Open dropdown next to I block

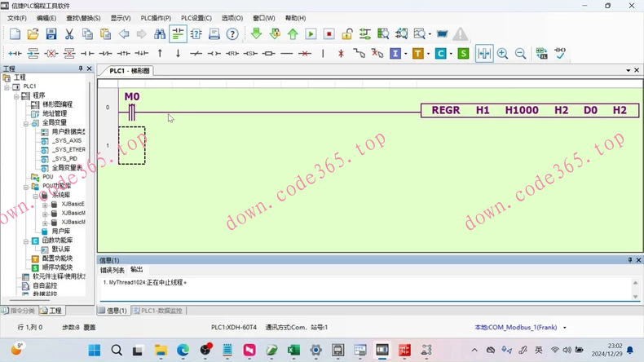tap(406, 54)
